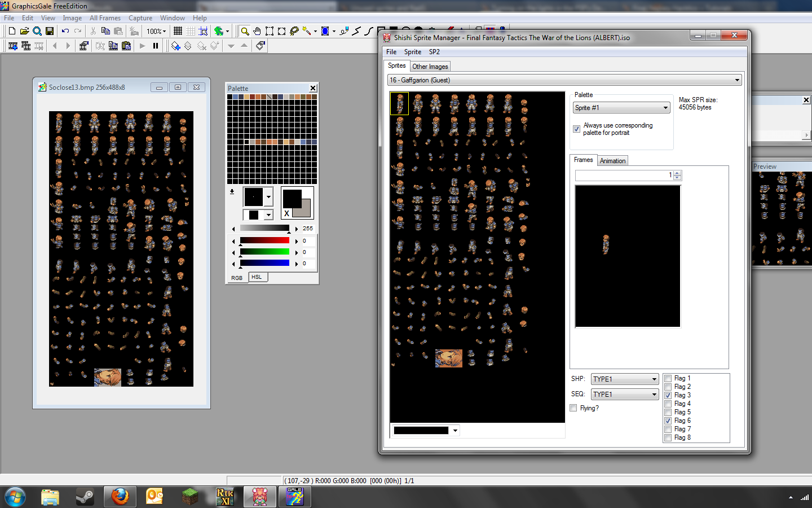Screen dimensions: 812x508
Task: Click the red color channel slider
Action: coord(264,241)
